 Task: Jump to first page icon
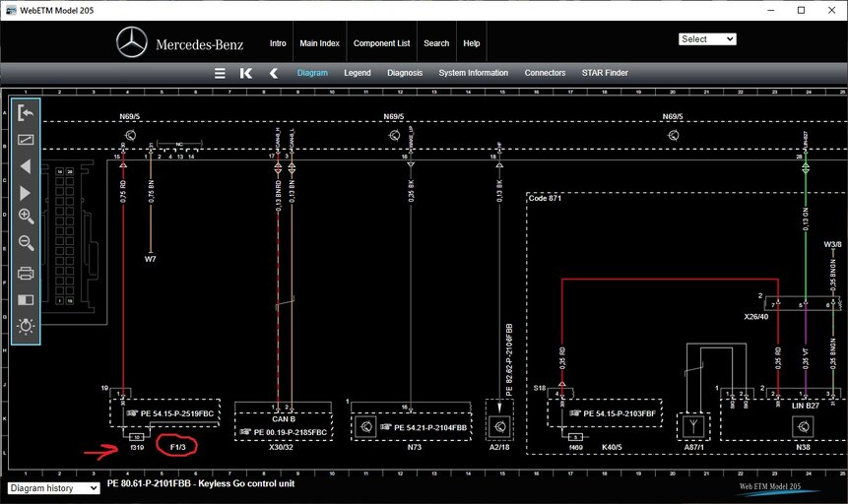point(246,73)
